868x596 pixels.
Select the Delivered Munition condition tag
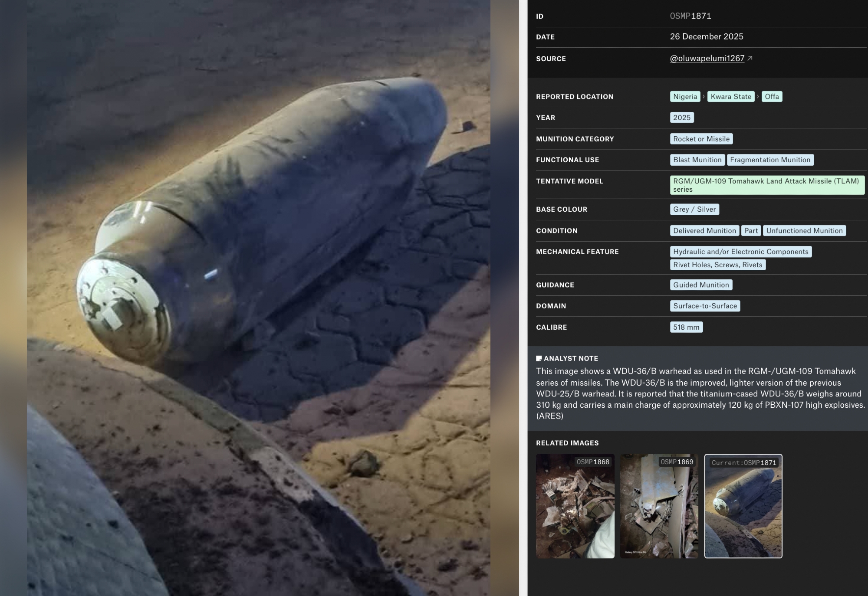pos(704,230)
